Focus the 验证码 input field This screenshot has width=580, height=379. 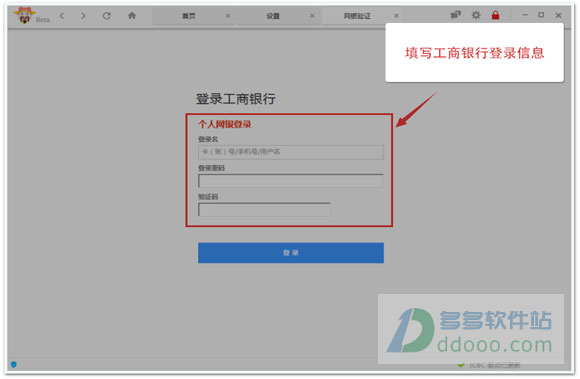tap(264, 210)
